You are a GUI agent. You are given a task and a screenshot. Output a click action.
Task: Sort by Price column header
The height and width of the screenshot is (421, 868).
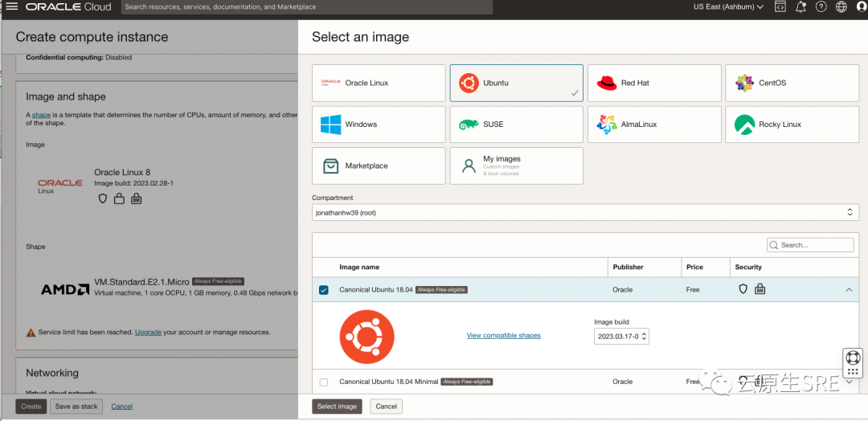pyautogui.click(x=694, y=267)
